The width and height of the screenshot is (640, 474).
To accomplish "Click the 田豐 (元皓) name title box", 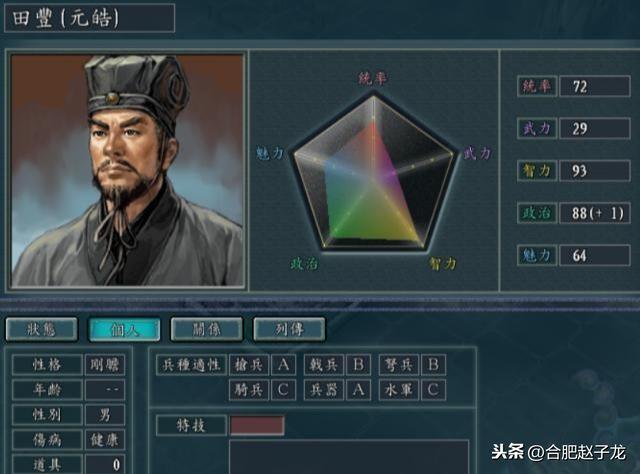I will point(89,18).
